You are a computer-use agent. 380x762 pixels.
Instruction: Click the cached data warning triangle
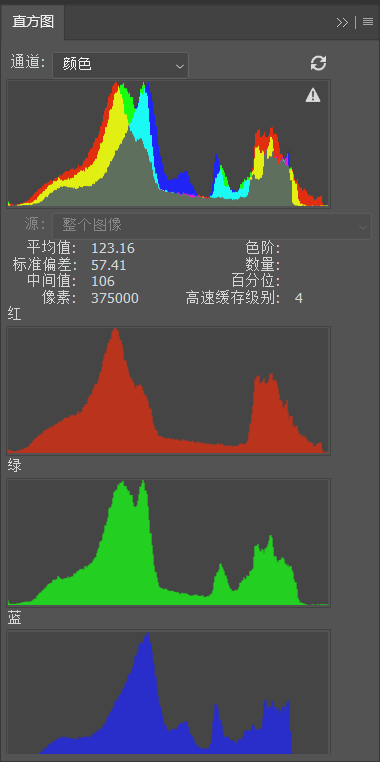tap(313, 95)
